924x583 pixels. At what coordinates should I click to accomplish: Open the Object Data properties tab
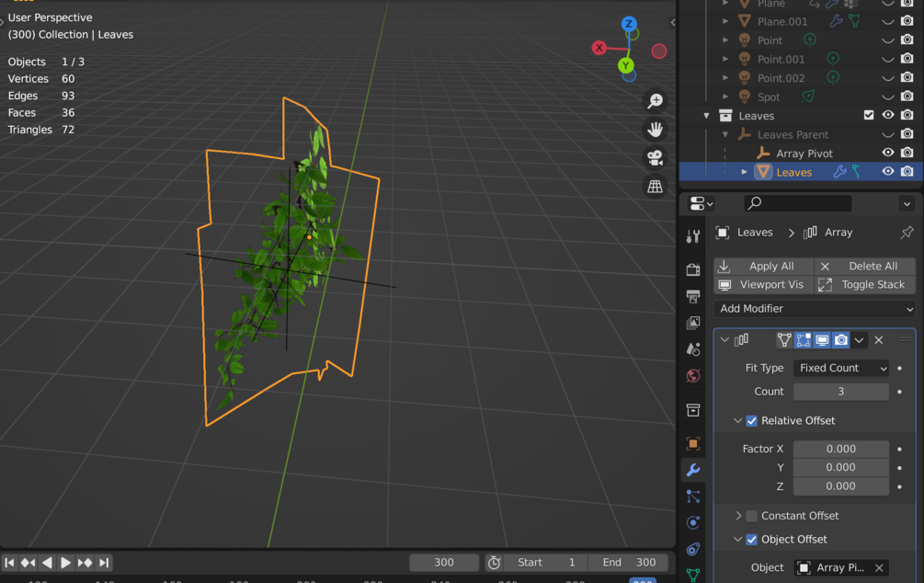693,574
